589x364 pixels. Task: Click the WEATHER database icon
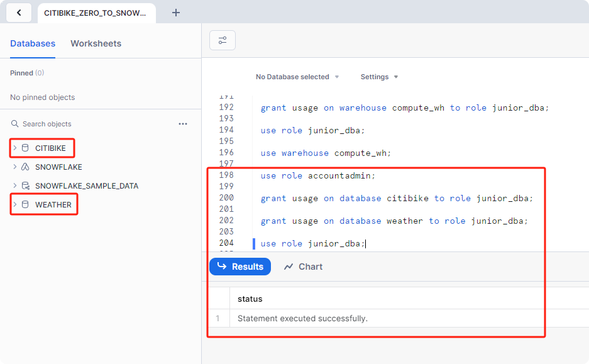point(25,205)
